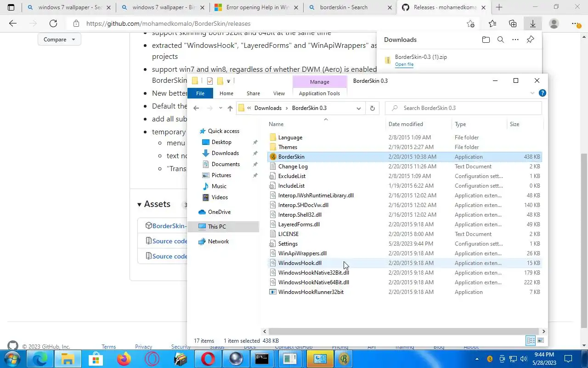The width and height of the screenshot is (588, 368).
Task: Reload the GitHub page in Edge
Action: (53, 24)
